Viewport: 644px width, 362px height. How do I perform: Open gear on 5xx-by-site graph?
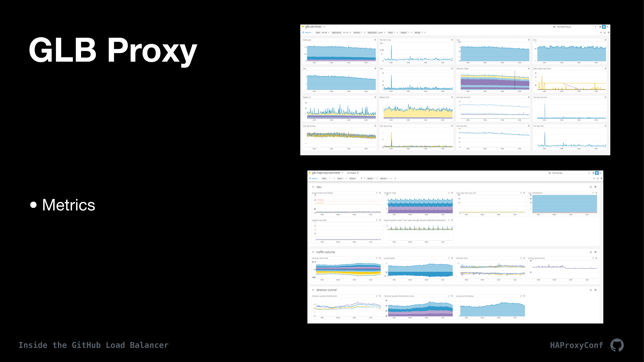click(605, 126)
